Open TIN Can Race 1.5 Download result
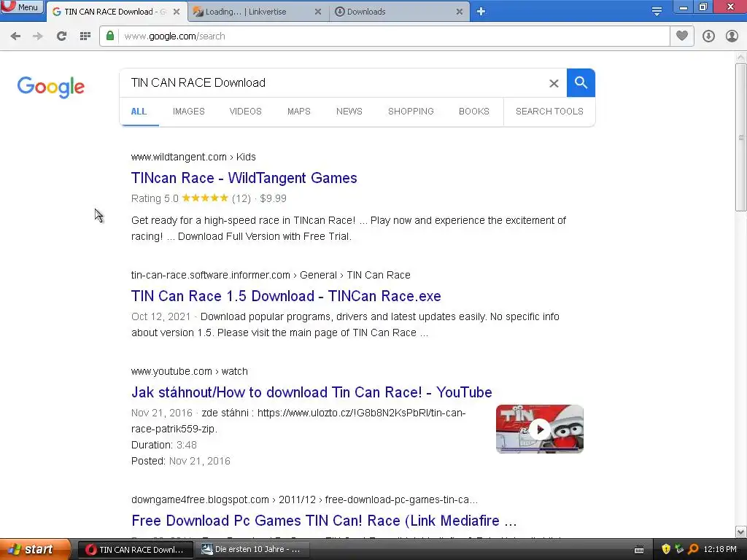 tap(286, 296)
